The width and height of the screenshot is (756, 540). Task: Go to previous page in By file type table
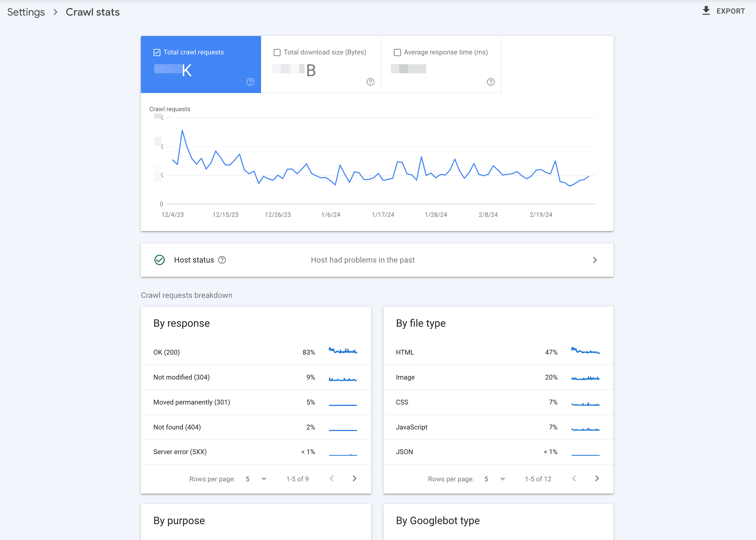point(574,478)
